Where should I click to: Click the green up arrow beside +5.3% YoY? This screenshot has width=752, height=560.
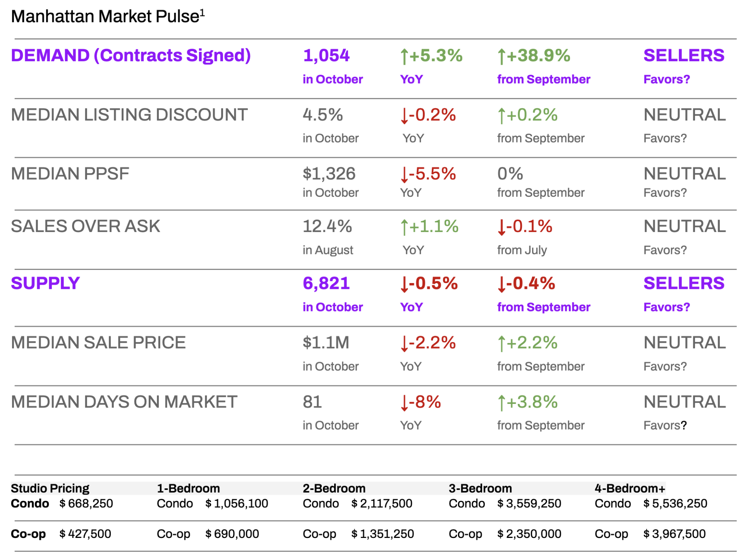click(404, 57)
